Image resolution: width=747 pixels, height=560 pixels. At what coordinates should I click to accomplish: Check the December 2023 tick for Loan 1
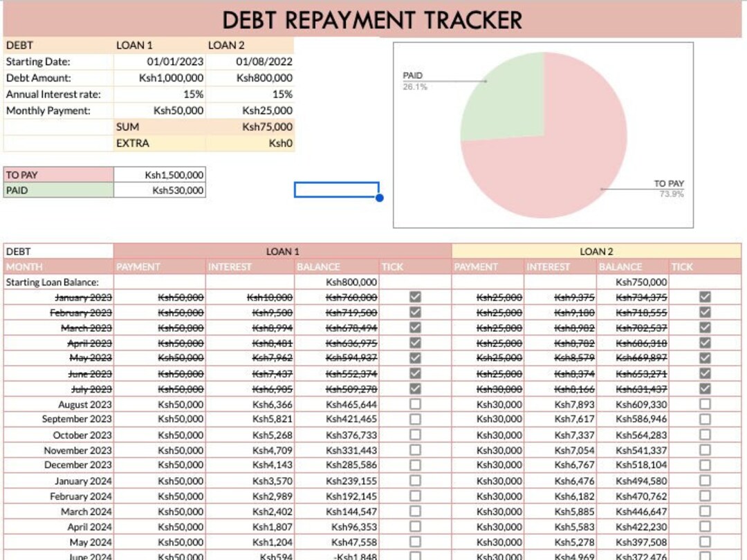(x=414, y=465)
